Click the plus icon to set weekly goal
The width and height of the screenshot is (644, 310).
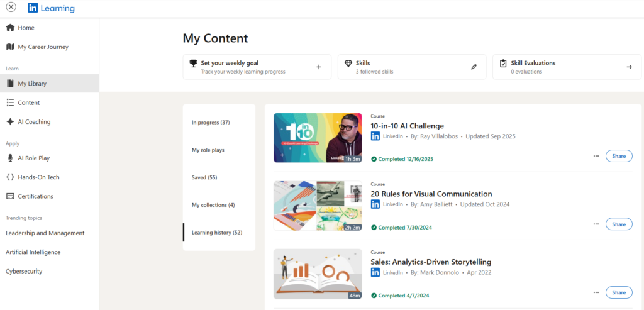coord(319,67)
